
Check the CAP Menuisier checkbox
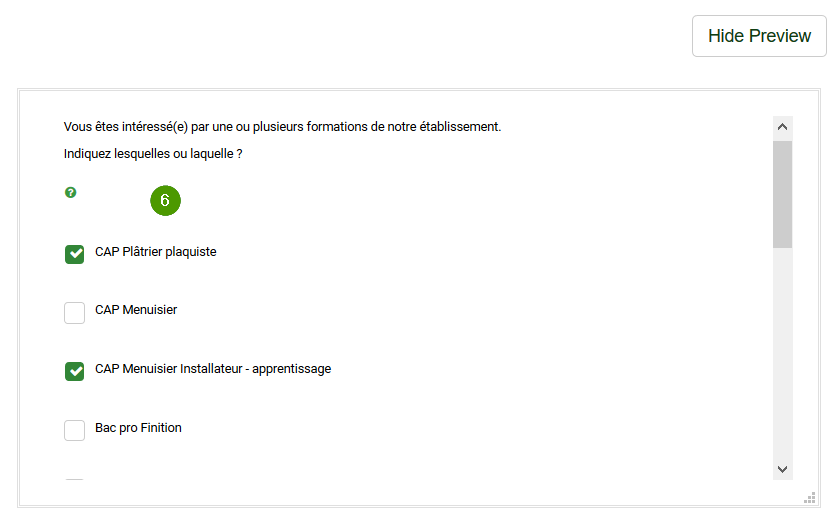click(75, 313)
